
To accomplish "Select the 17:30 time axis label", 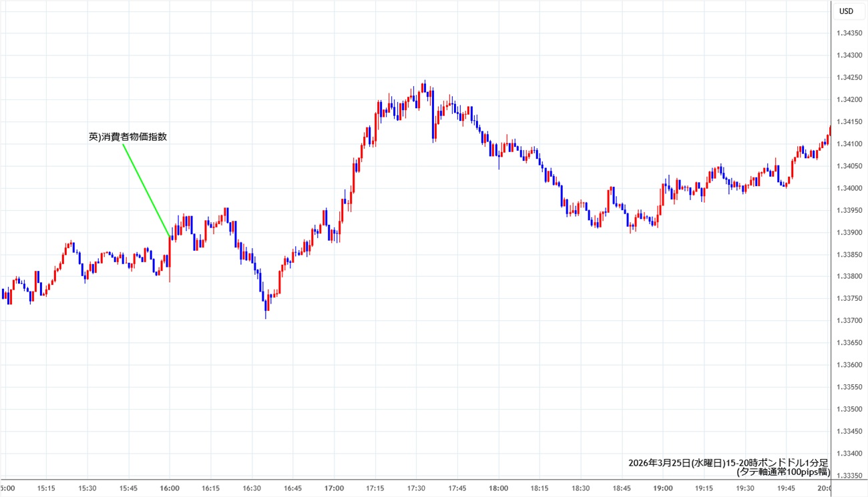I will pos(416,488).
